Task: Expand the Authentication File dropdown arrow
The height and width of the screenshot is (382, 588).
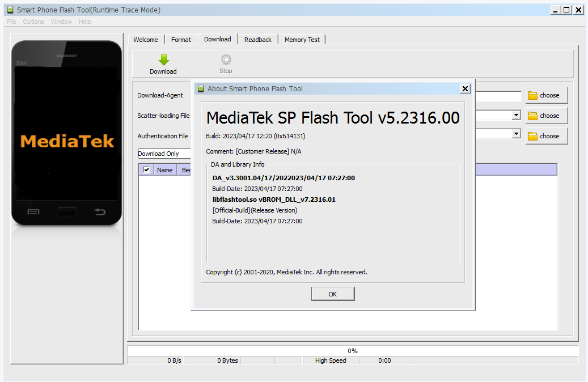Action: [x=517, y=134]
